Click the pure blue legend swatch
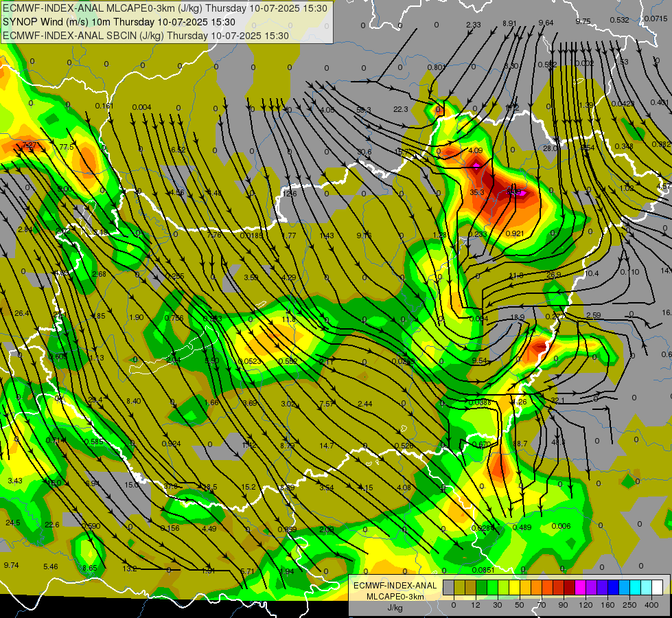672x618 pixels. [x=613, y=587]
